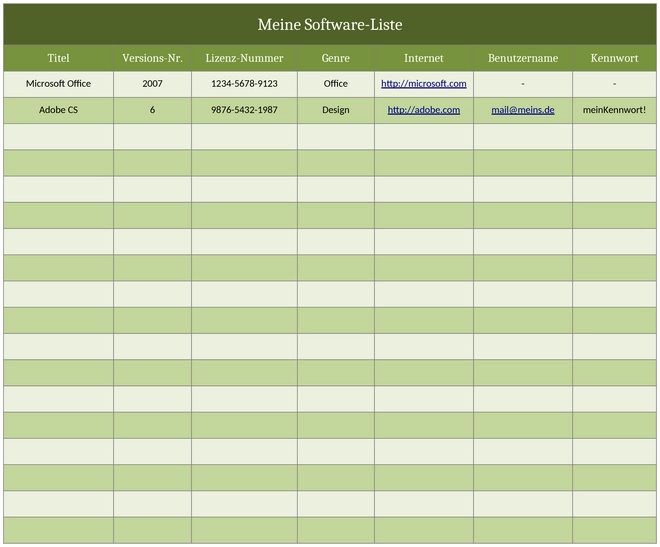Viewport: 660px width, 547px height.
Task: Select the 'Versions-Nr.' column header
Action: [x=152, y=58]
